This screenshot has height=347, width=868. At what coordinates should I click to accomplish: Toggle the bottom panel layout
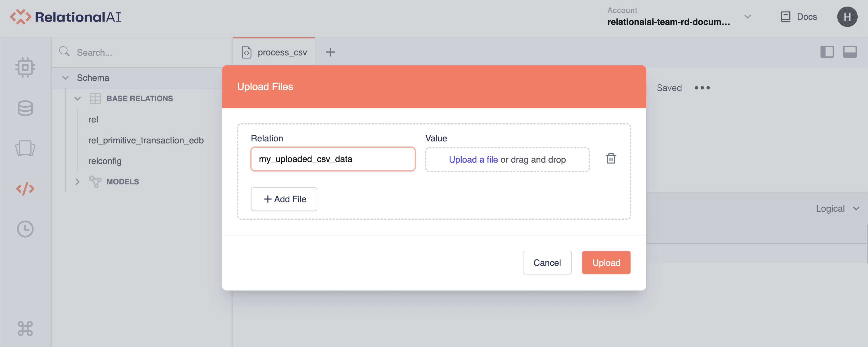[850, 52]
